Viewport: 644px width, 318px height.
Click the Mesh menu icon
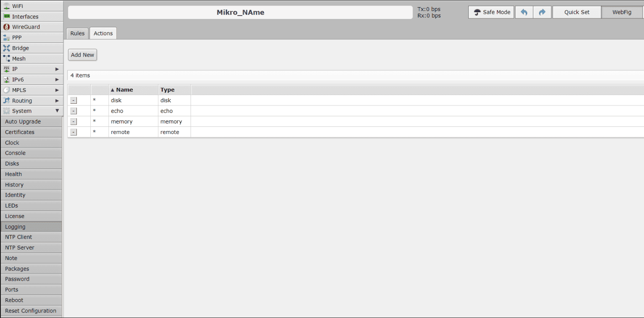(x=6, y=58)
